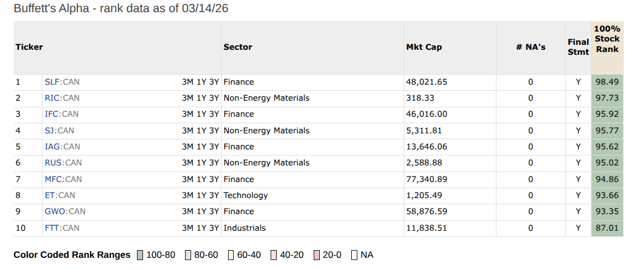The image size is (644, 270).
Task: Click the Final Stmt column header
Action: pos(578,47)
